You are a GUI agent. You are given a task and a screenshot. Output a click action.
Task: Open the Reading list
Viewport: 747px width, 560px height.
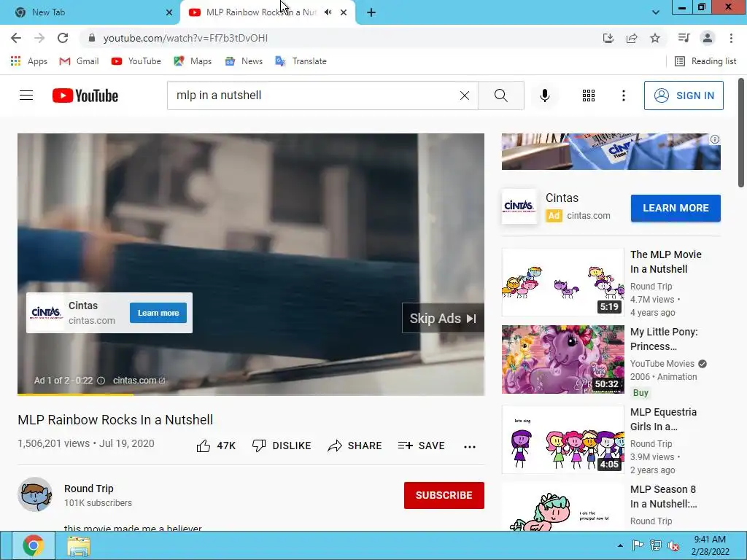click(705, 61)
